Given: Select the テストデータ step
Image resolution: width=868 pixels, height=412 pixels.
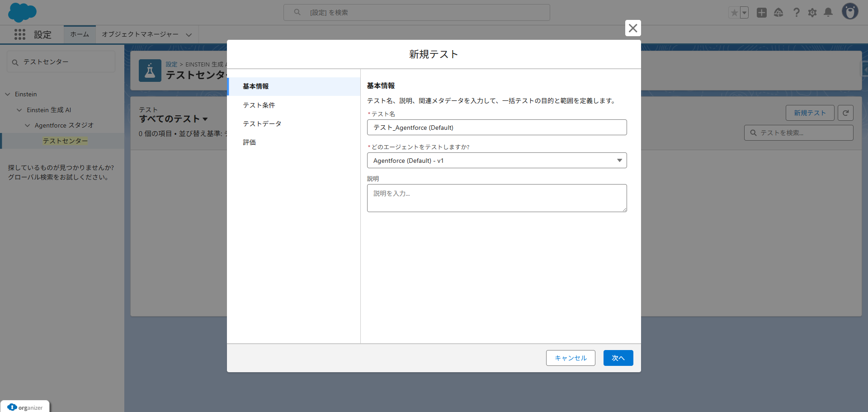Looking at the screenshot, I should click(294, 124).
